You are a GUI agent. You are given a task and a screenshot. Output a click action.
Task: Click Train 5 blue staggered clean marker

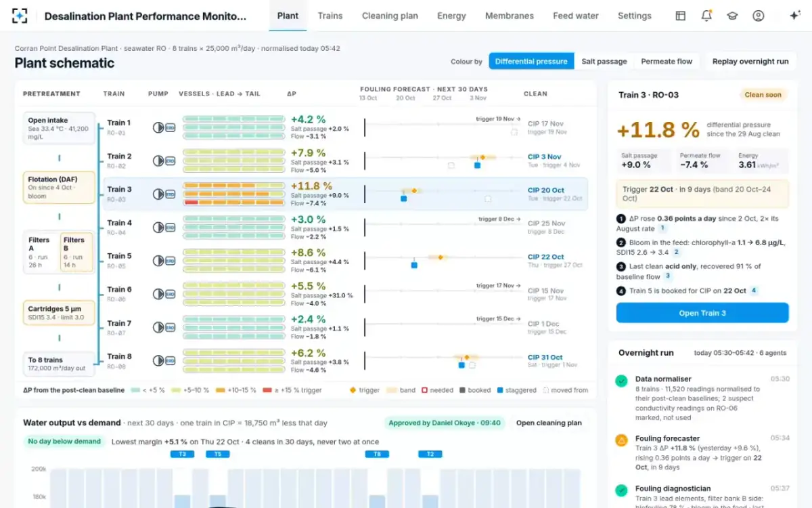(x=414, y=266)
